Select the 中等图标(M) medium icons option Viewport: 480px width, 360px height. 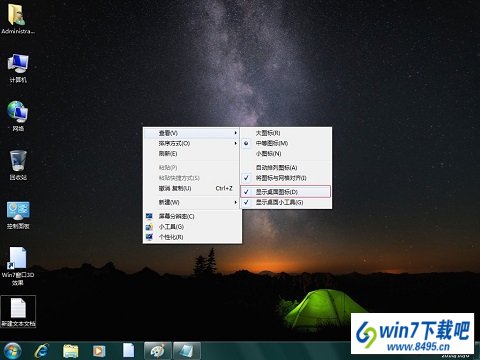pyautogui.click(x=285, y=143)
